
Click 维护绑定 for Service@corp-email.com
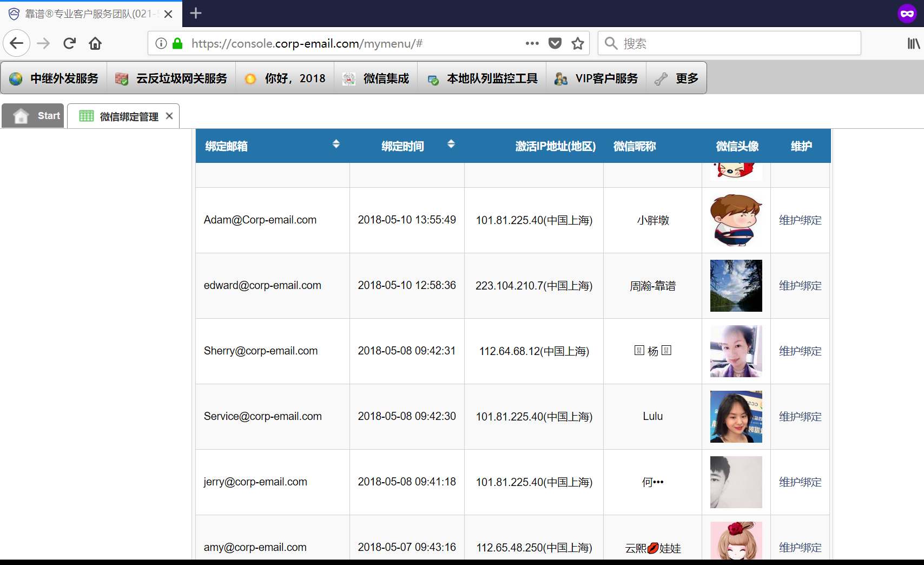coord(800,417)
